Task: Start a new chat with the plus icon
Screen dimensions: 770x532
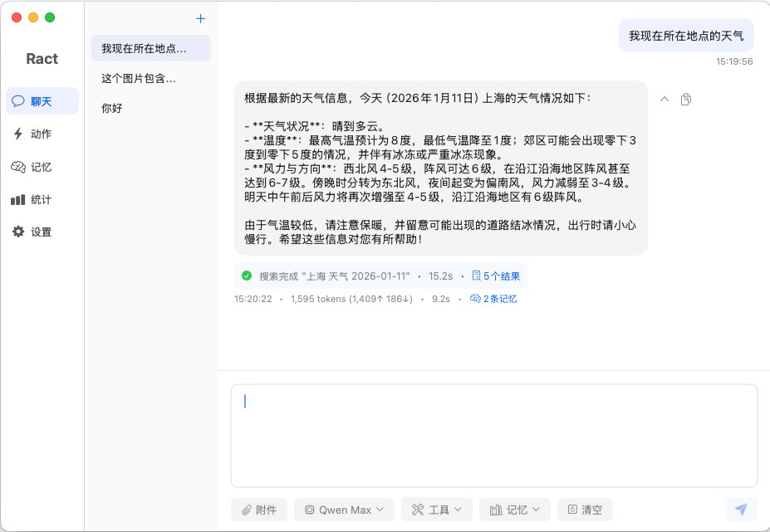Action: [200, 18]
